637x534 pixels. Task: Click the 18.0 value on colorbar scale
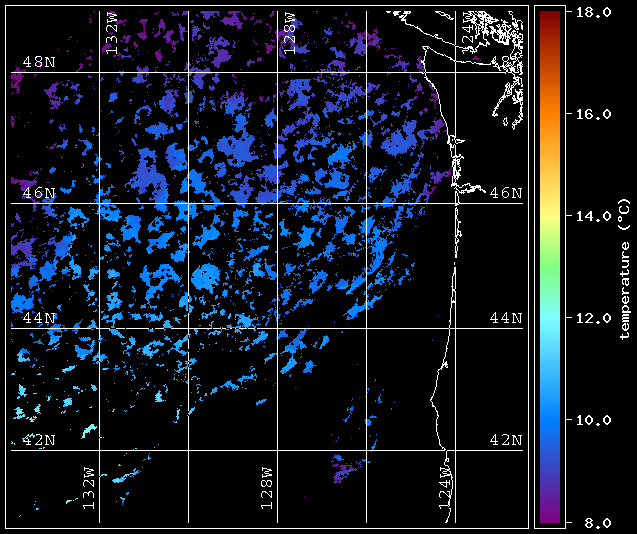594,12
